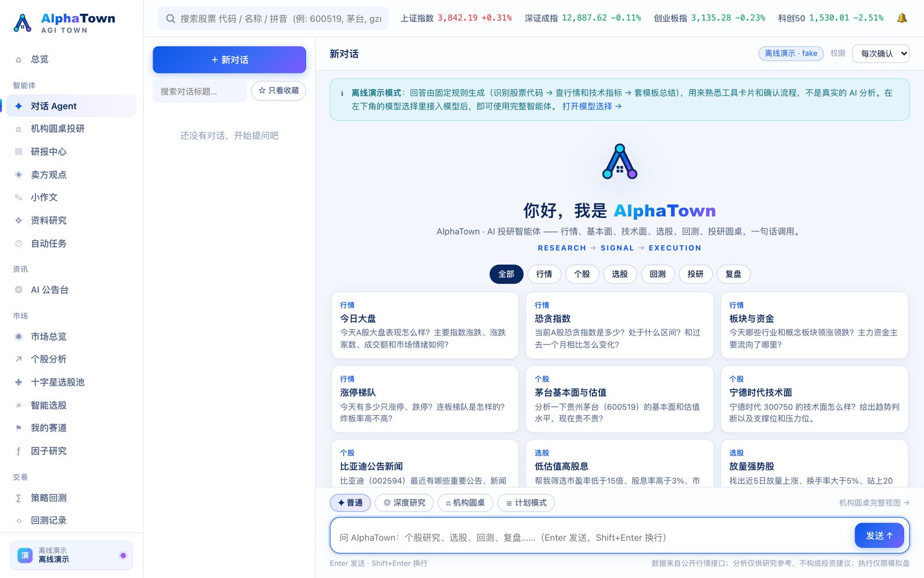Screen dimensions: 924x578
Task: Start a 新对话 with the blue button
Action: click(x=229, y=60)
